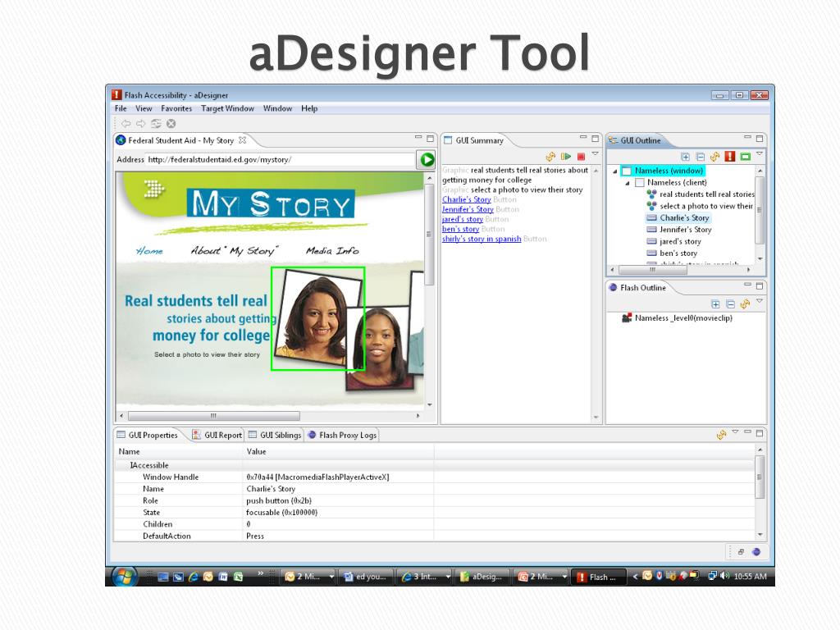Switch to the GUI Report tab
The height and width of the screenshot is (630, 840).
pyautogui.click(x=217, y=435)
